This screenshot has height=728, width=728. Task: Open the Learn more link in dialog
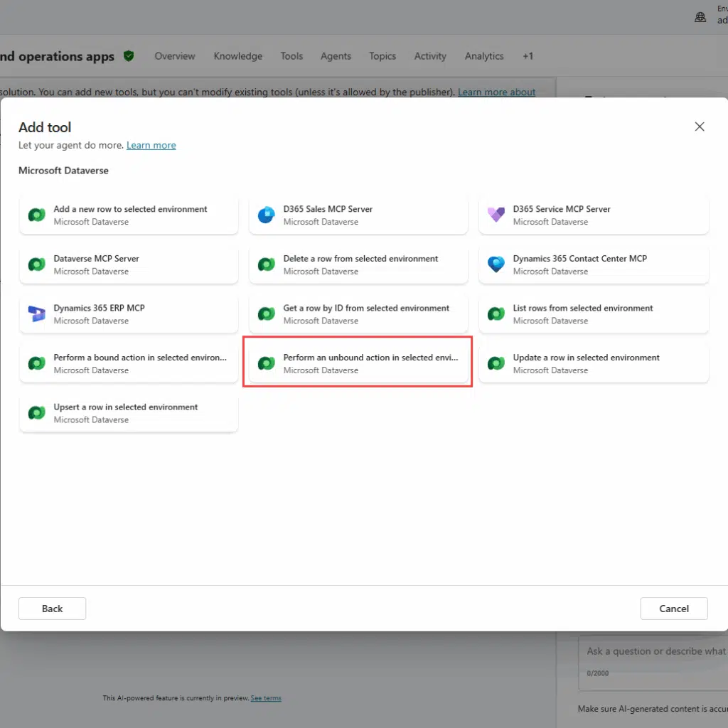click(x=151, y=145)
